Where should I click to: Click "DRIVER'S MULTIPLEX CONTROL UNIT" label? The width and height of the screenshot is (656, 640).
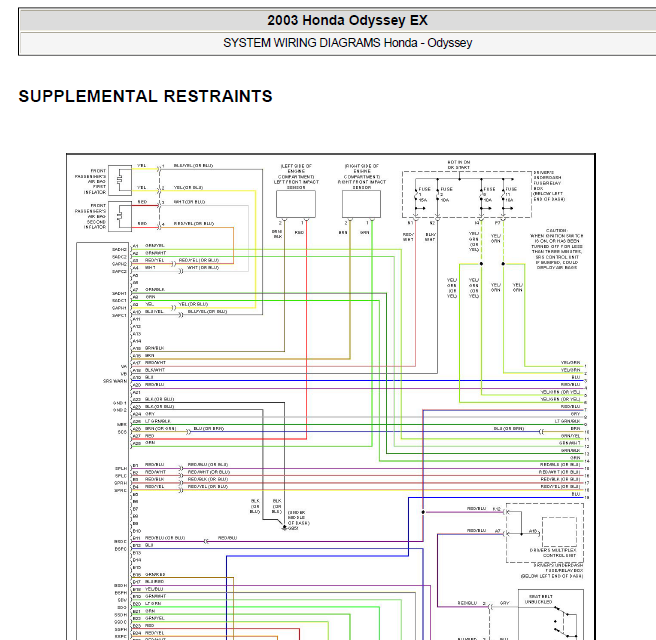pyautogui.click(x=553, y=553)
